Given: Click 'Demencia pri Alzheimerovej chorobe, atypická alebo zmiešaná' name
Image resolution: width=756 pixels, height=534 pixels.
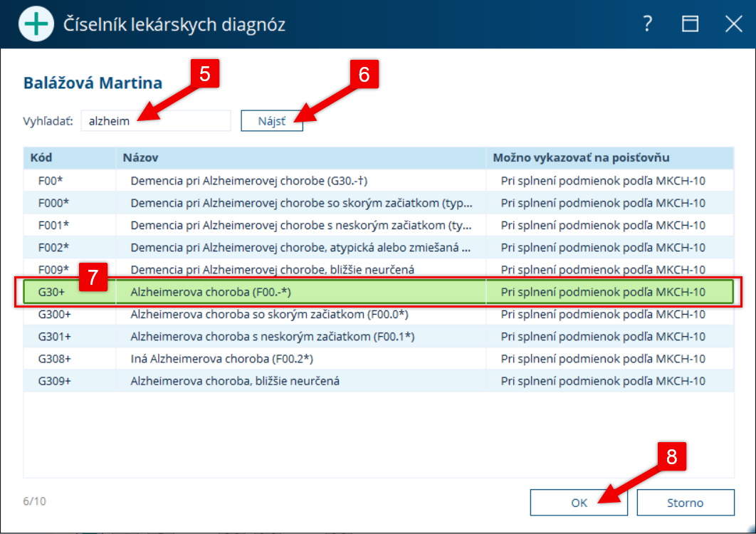Looking at the screenshot, I should [300, 248].
